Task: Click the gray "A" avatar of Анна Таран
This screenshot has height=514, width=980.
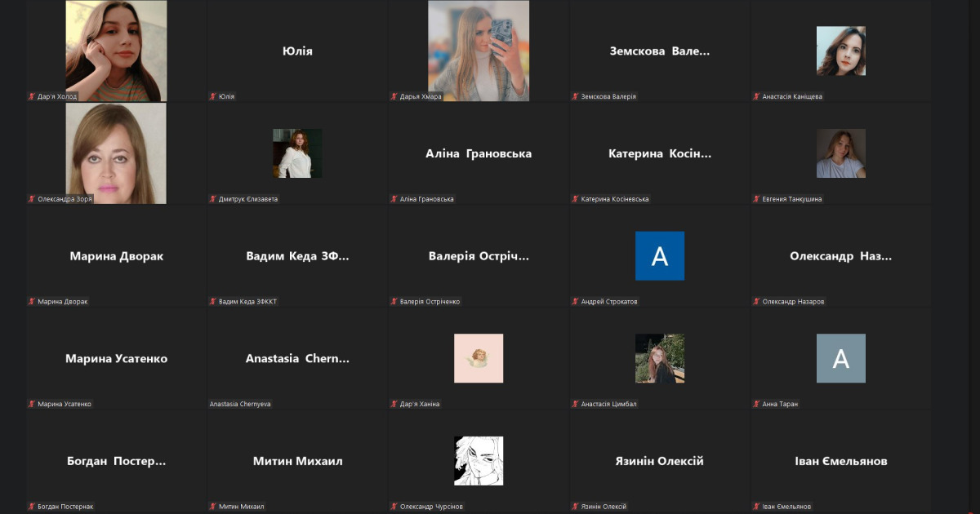Action: [841, 359]
